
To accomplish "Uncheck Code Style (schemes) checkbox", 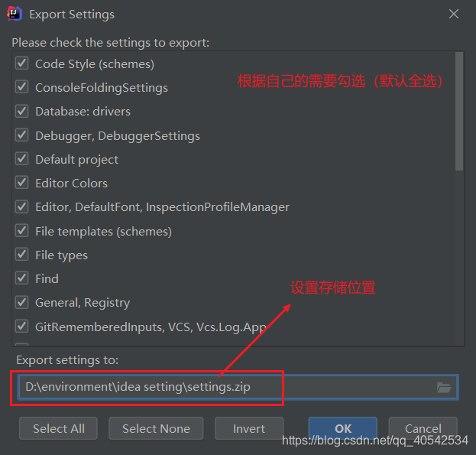I will coord(22,63).
